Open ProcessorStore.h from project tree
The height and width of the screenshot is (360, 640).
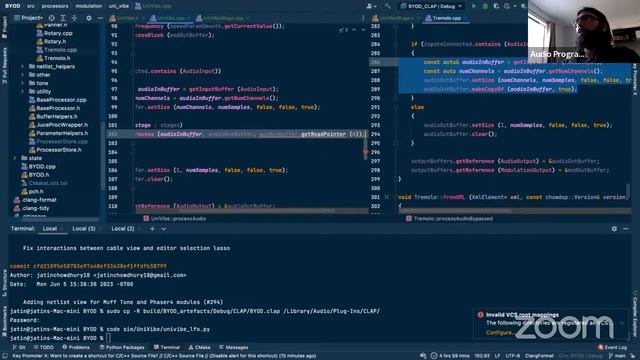point(56,150)
